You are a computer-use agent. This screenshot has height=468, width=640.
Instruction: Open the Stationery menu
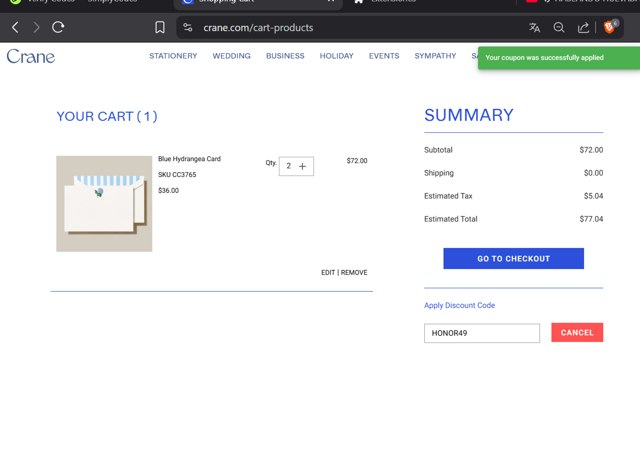[x=173, y=56]
